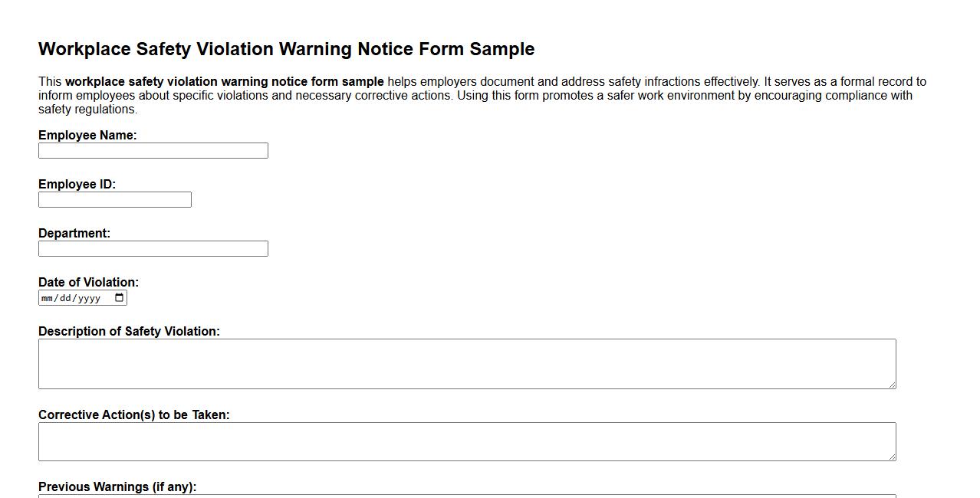980x498 pixels.
Task: Click the resize grip of the Corrective Actions text area
Action: click(893, 458)
